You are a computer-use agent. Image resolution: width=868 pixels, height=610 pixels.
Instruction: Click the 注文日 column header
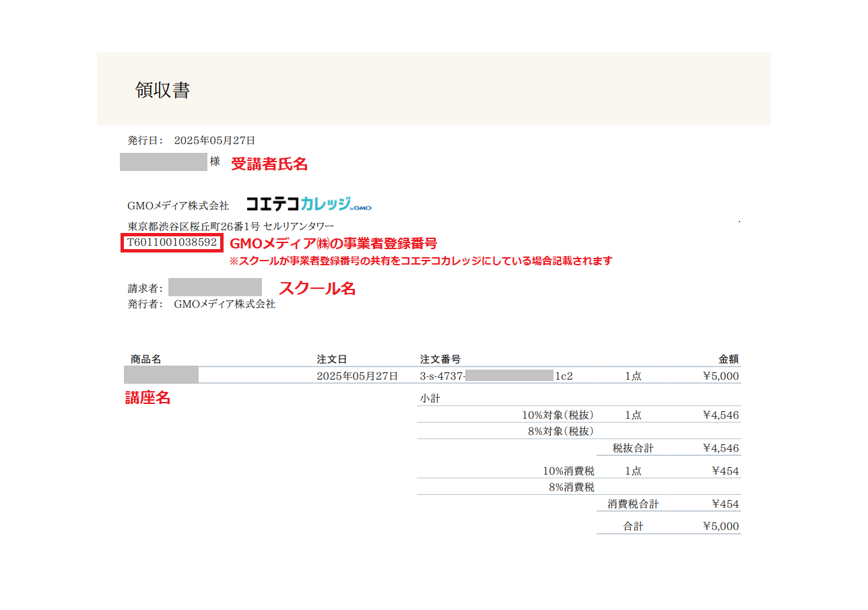(332, 360)
